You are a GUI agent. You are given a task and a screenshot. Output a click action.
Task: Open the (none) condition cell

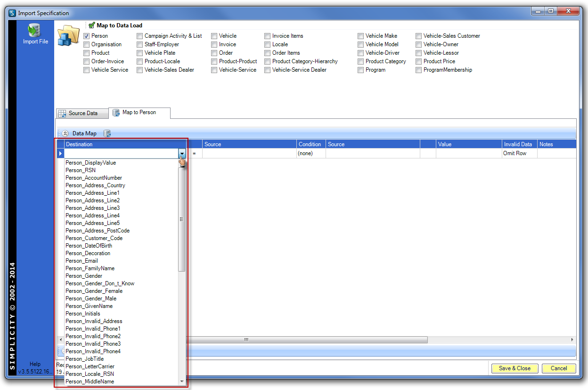pos(311,153)
